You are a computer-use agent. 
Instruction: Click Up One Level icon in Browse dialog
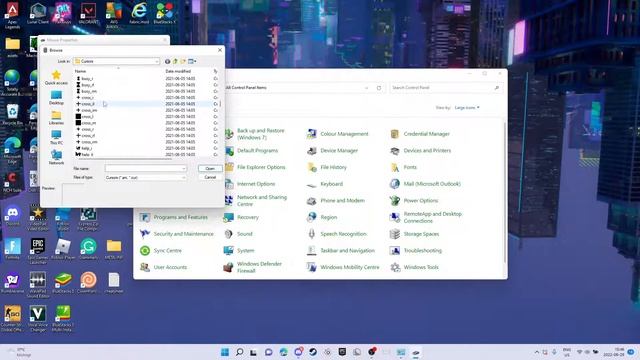pyautogui.click(x=175, y=61)
